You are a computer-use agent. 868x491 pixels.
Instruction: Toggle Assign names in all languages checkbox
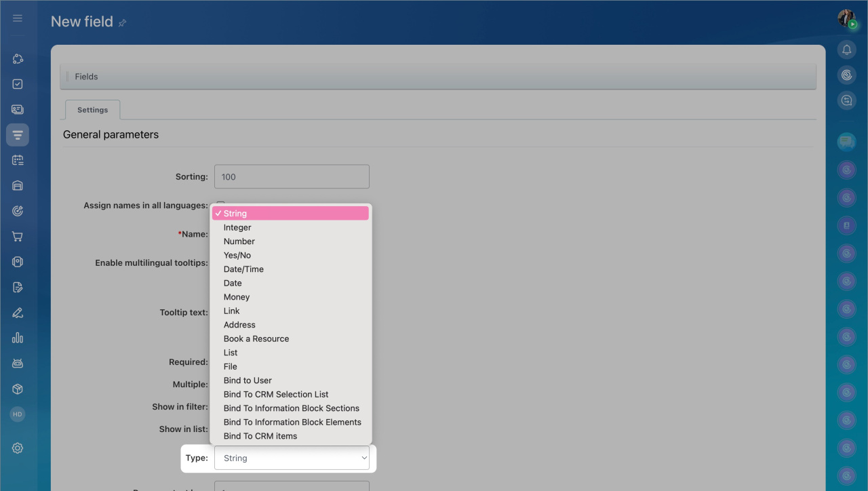(220, 204)
